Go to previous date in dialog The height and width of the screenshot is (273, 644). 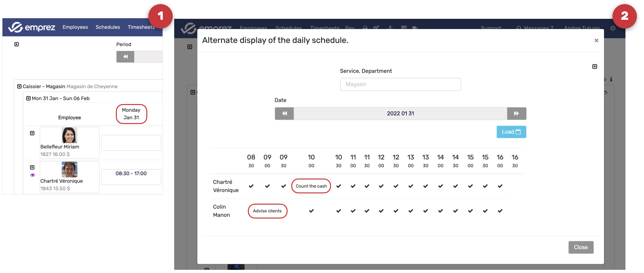(x=284, y=114)
